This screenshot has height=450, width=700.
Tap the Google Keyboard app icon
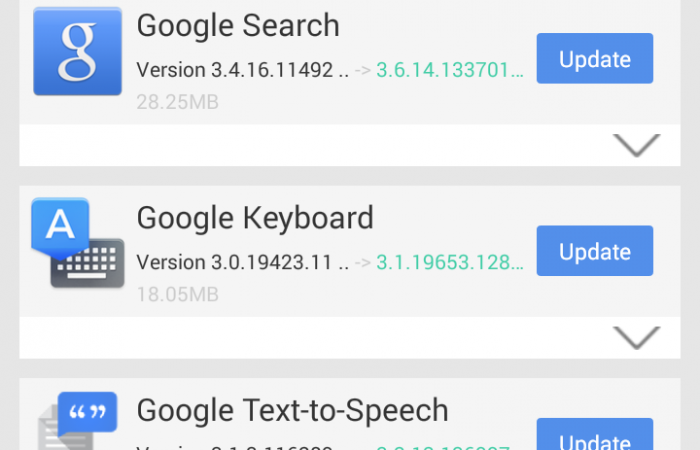click(x=77, y=242)
